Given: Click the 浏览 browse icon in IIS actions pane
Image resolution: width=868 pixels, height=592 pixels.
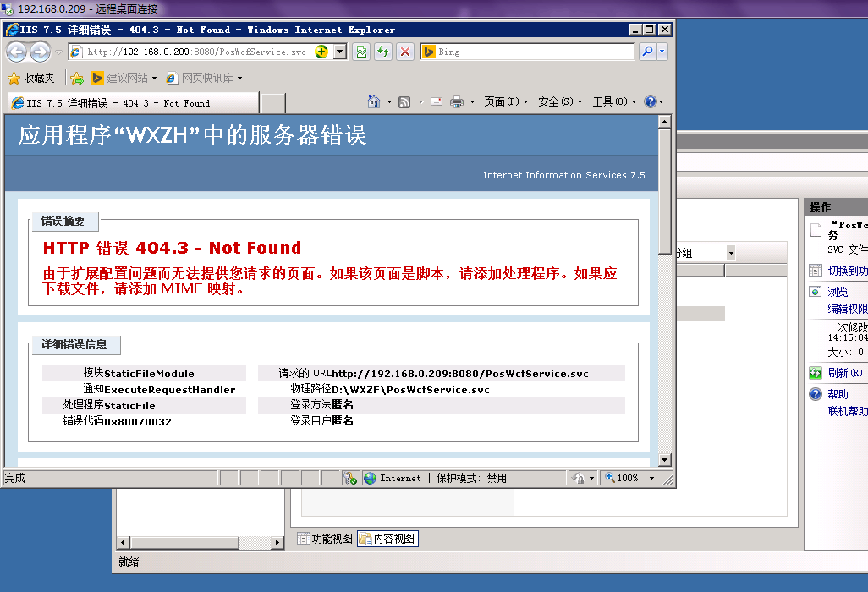Looking at the screenshot, I should [816, 292].
